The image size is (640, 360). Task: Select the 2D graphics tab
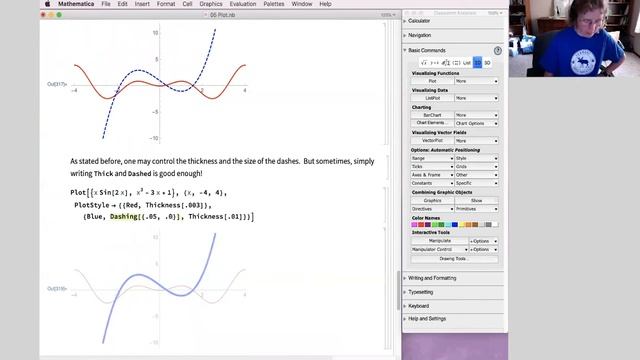(x=477, y=62)
